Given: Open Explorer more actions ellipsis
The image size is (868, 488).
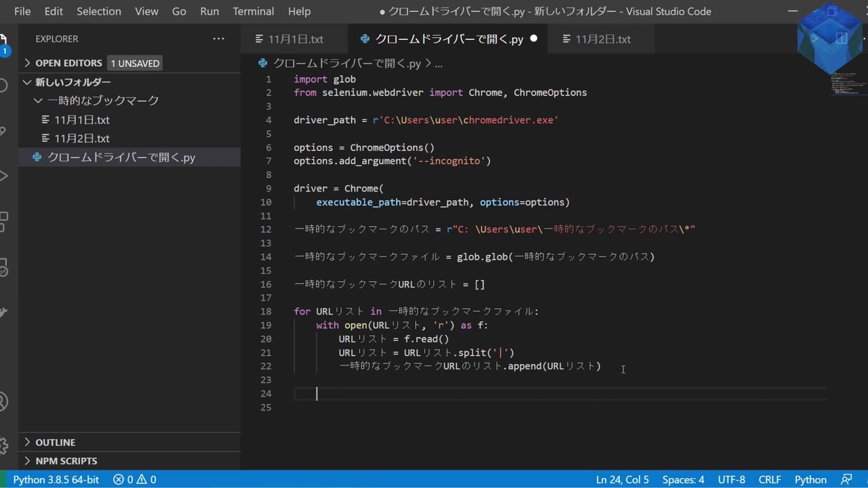Looking at the screenshot, I should [x=218, y=39].
